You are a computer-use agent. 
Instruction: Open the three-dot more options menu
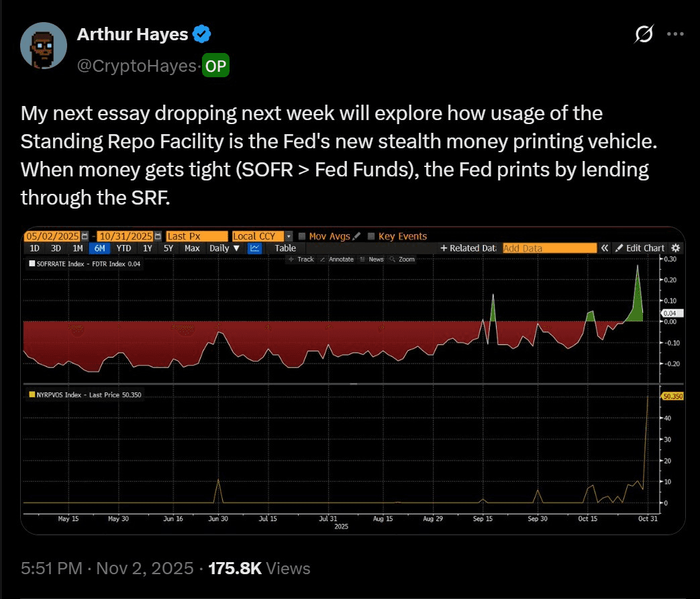[x=674, y=34]
